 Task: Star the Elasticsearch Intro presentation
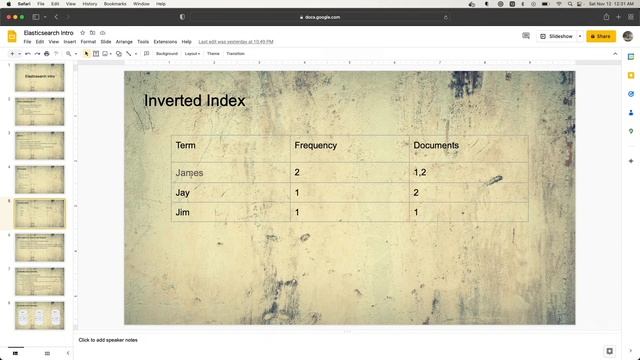pos(82,33)
